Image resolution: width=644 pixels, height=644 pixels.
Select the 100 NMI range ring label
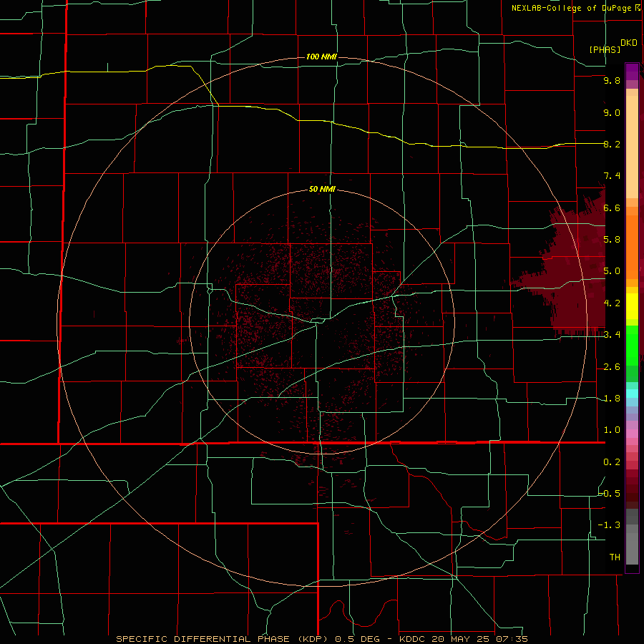[321, 57]
